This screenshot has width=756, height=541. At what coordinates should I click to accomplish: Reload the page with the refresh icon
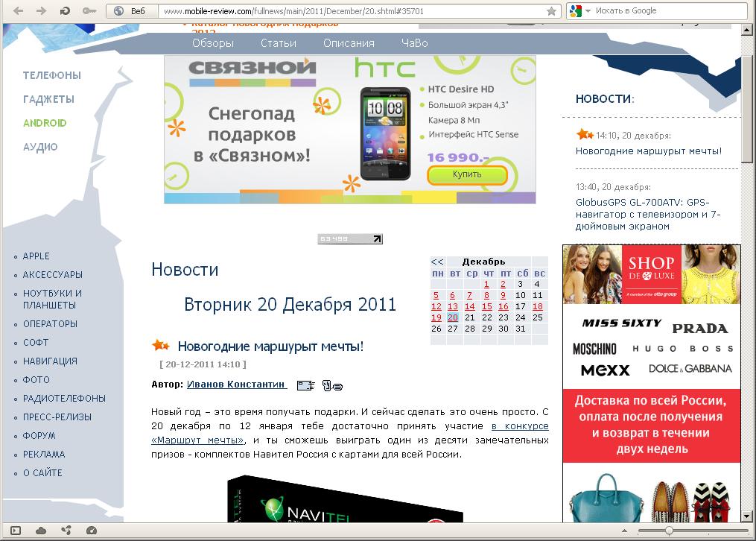point(65,10)
